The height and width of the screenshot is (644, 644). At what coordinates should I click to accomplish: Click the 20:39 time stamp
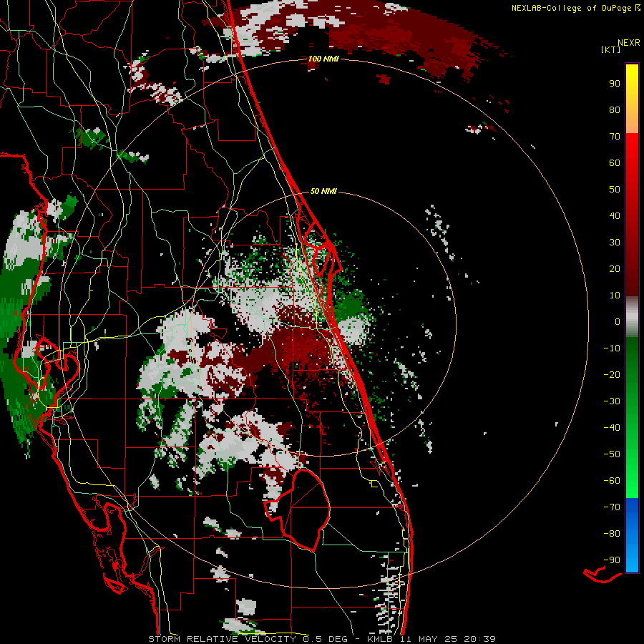479,639
